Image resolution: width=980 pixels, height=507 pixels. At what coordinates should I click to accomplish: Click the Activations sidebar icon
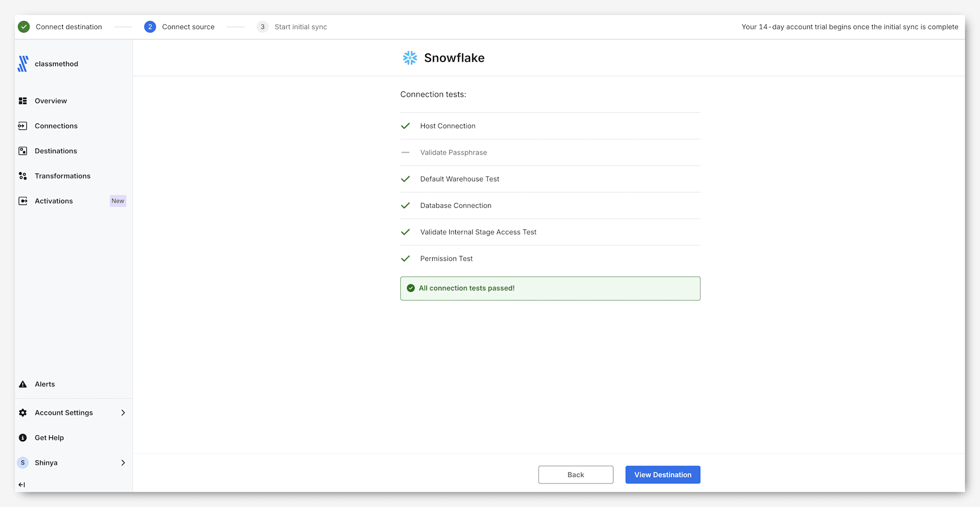tap(23, 201)
